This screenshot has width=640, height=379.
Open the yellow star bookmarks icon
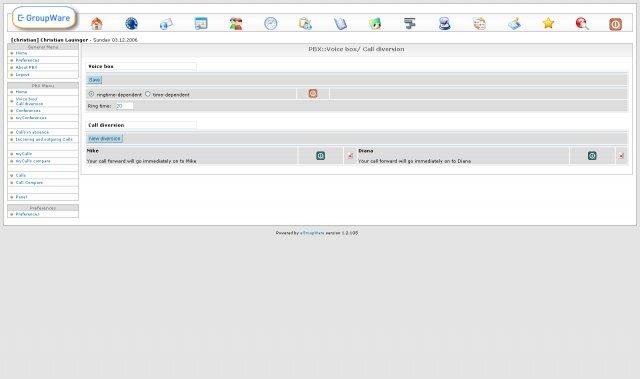click(549, 23)
